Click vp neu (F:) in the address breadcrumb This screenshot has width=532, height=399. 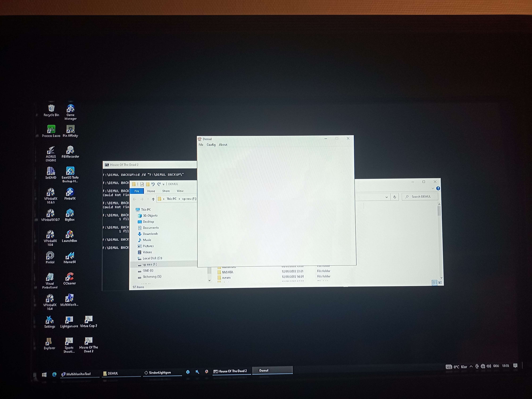pyautogui.click(x=189, y=199)
